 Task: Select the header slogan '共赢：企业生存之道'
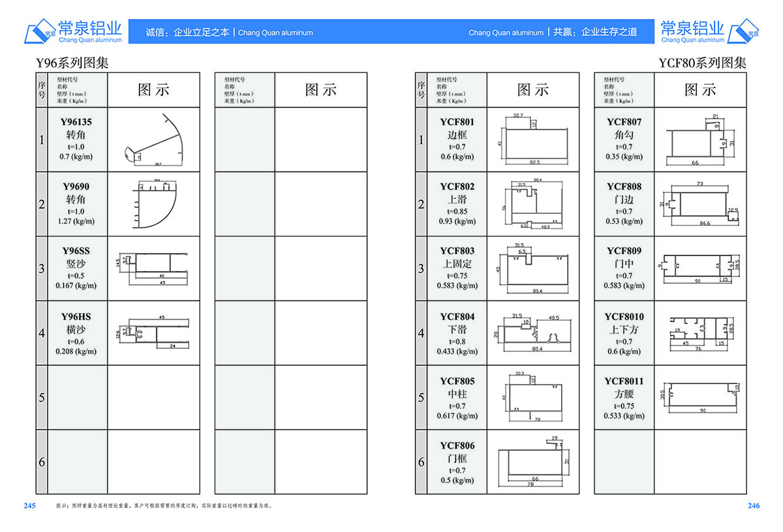coord(595,32)
